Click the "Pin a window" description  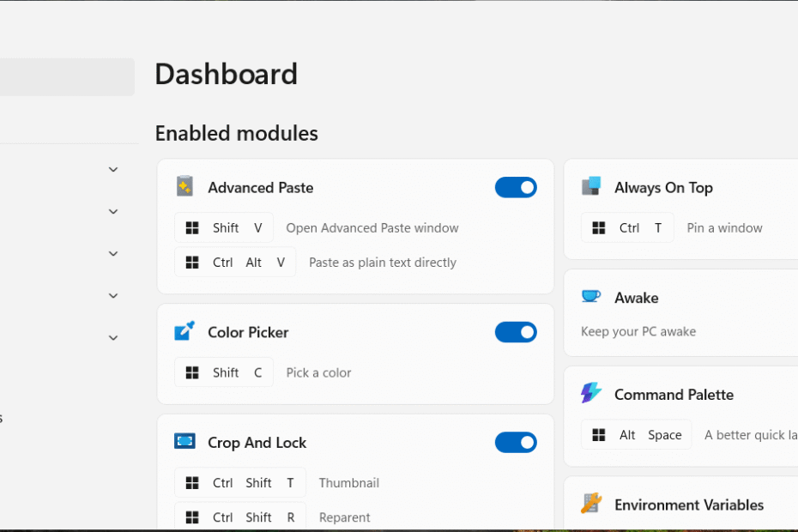[x=725, y=228]
